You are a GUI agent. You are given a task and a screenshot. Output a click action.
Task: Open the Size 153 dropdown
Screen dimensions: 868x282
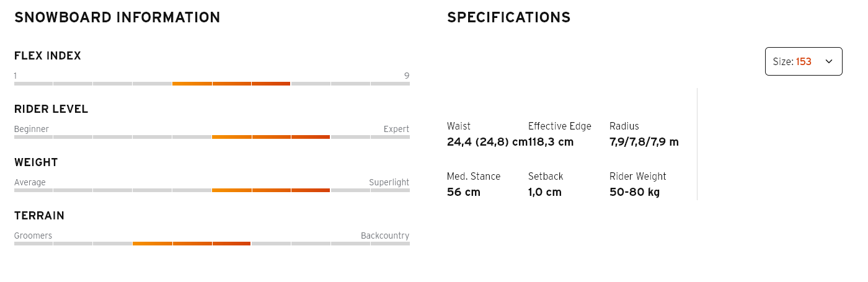pos(804,61)
